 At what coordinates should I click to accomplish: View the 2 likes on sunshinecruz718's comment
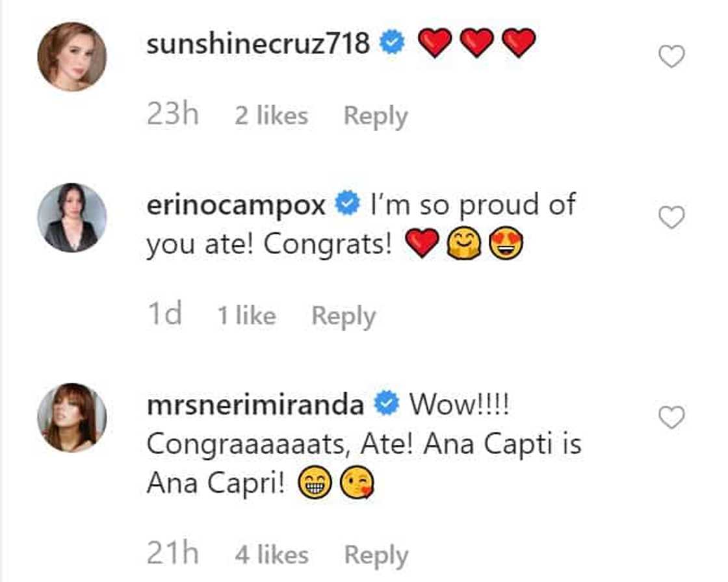click(x=271, y=116)
